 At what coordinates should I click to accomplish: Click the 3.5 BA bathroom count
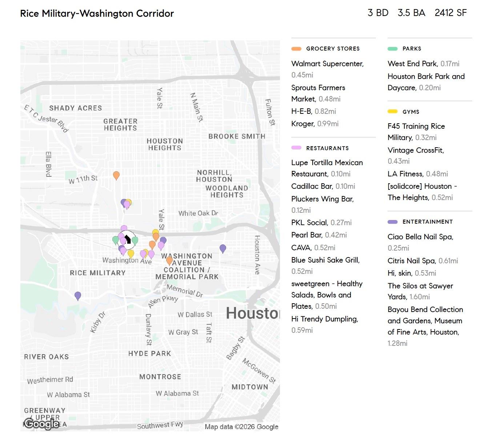412,13
